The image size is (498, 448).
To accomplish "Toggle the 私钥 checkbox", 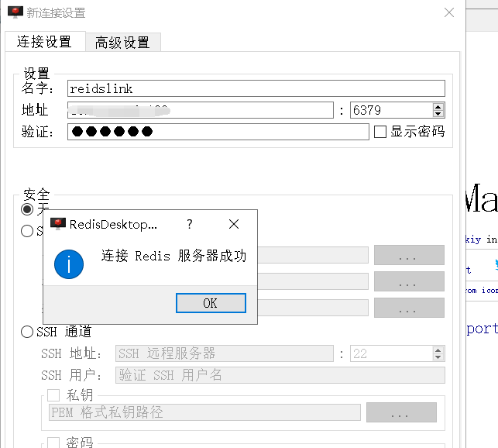I will pos(53,395).
